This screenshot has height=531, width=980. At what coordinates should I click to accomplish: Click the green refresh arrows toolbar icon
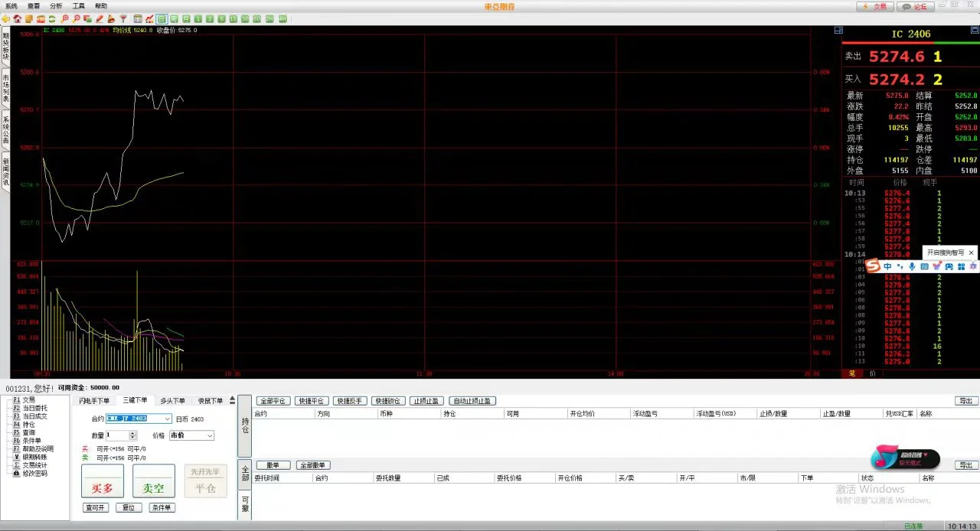point(52,18)
